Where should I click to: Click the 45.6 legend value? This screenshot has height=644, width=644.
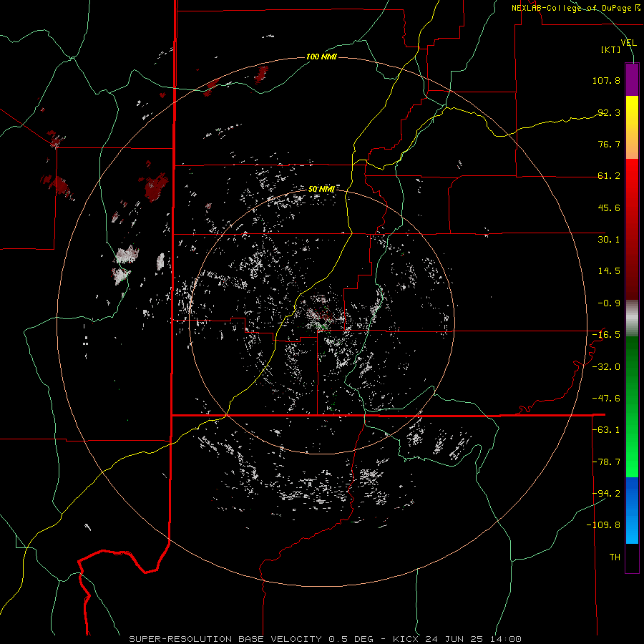tap(609, 208)
